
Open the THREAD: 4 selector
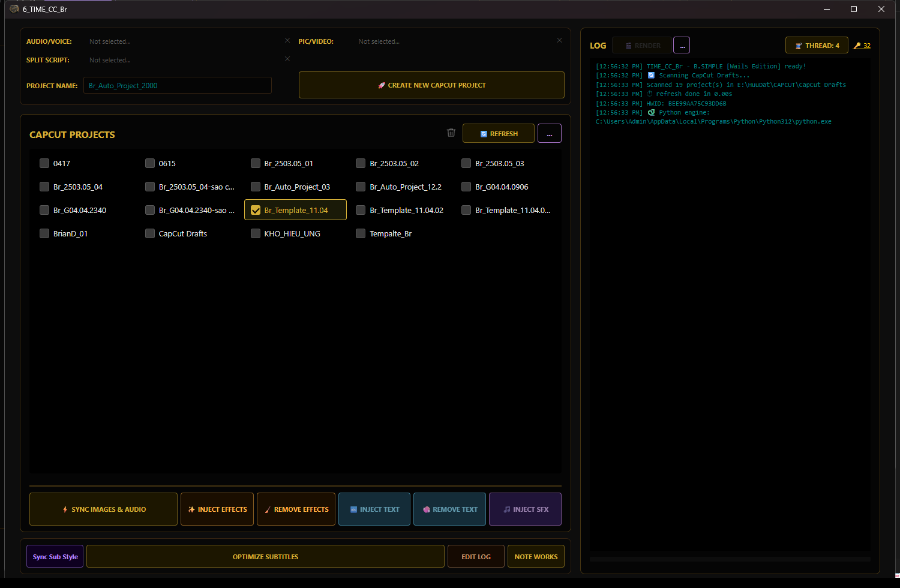point(817,45)
